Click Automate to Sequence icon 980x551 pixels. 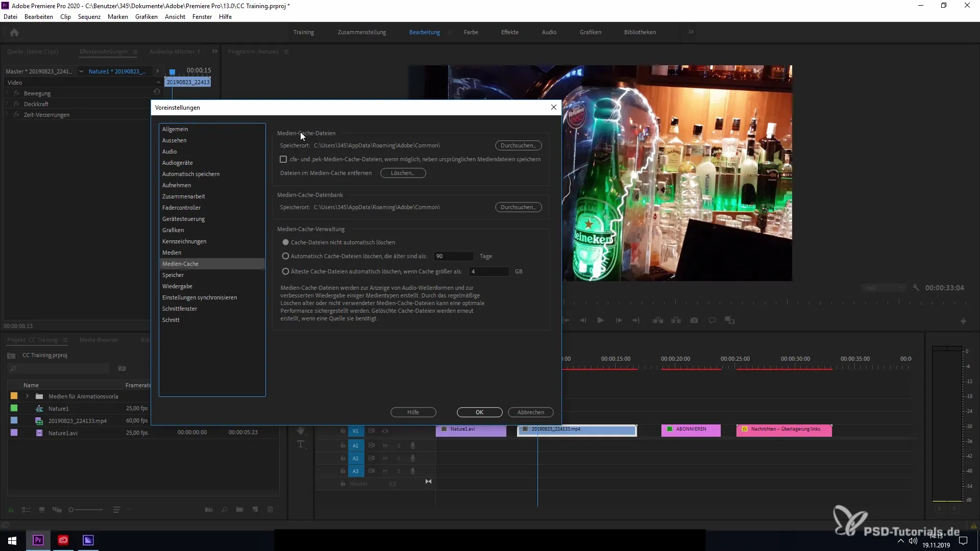209,510
